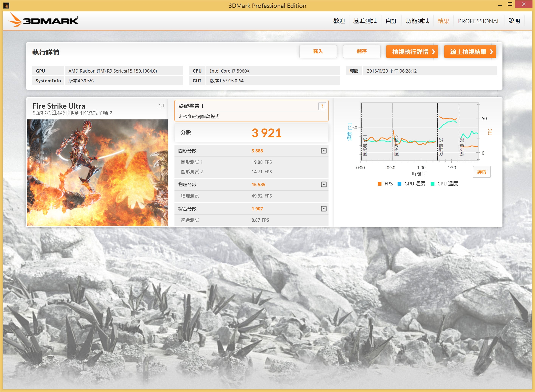Select the 結果 tab
The height and width of the screenshot is (392, 535).
point(443,21)
